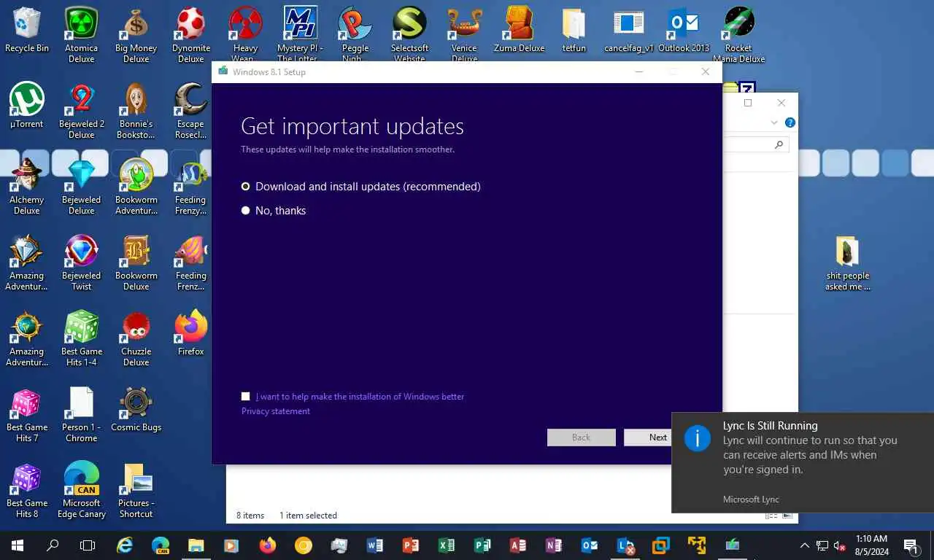Maximize the Explorer window behind Setup
This screenshot has width=934, height=560.
(748, 103)
